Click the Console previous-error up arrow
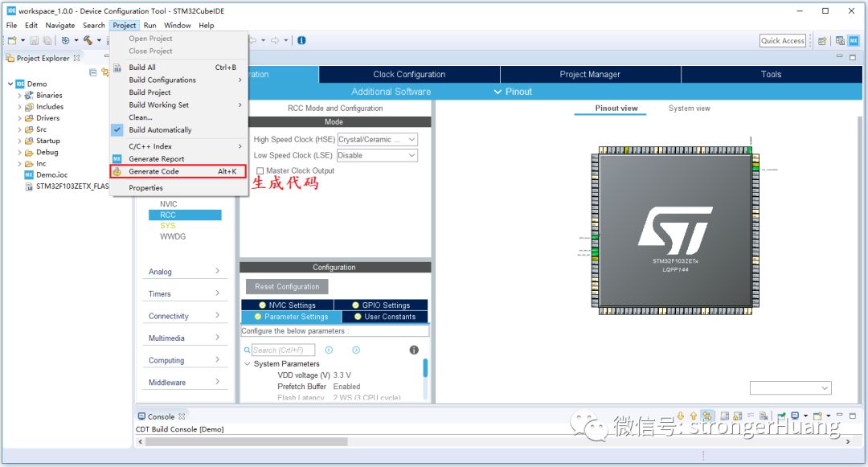 pyautogui.click(x=694, y=416)
